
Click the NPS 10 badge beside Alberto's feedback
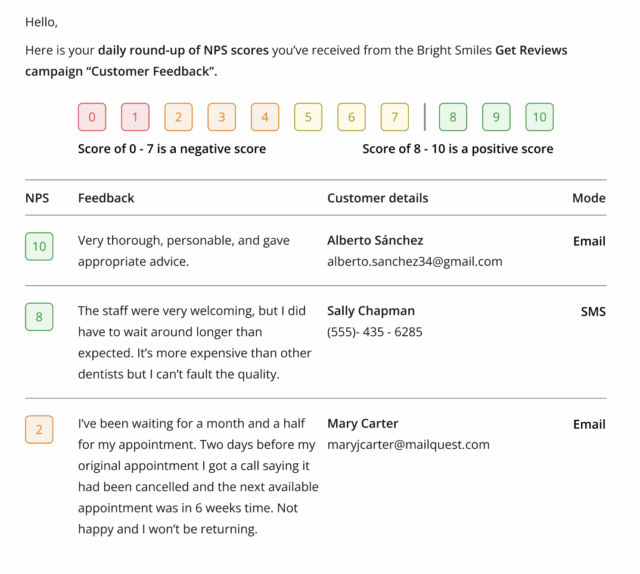[x=39, y=246]
